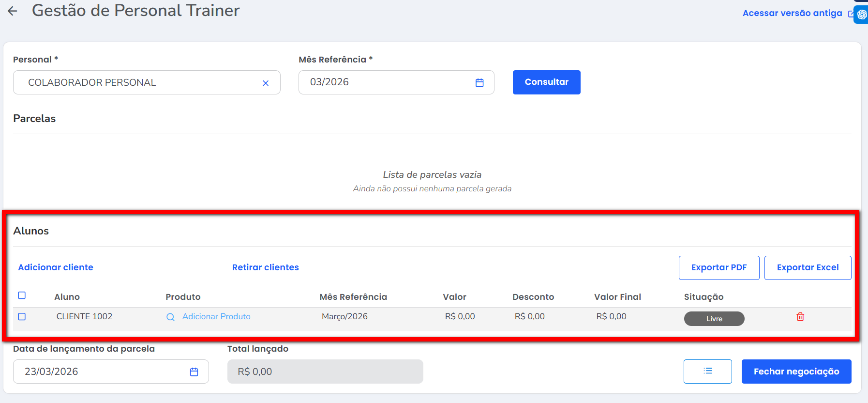Click the list icon button
868x403 pixels.
point(707,372)
